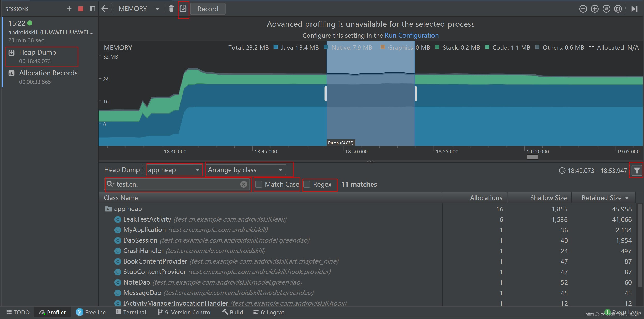Click the back arrow in profiler toolbar
This screenshot has width=644, height=319.
click(105, 9)
